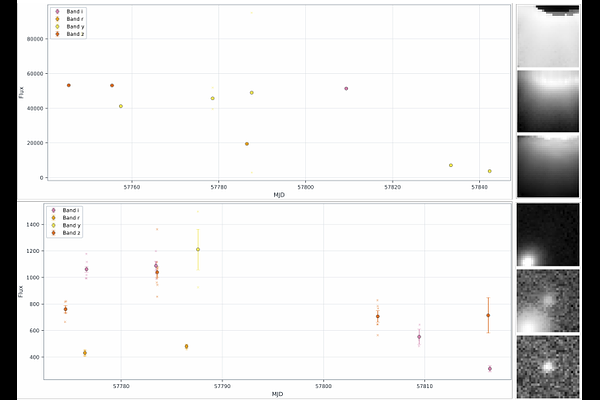600x400 pixels.
Task: Click the Band i legend entry in top plot
Action: 70,12
